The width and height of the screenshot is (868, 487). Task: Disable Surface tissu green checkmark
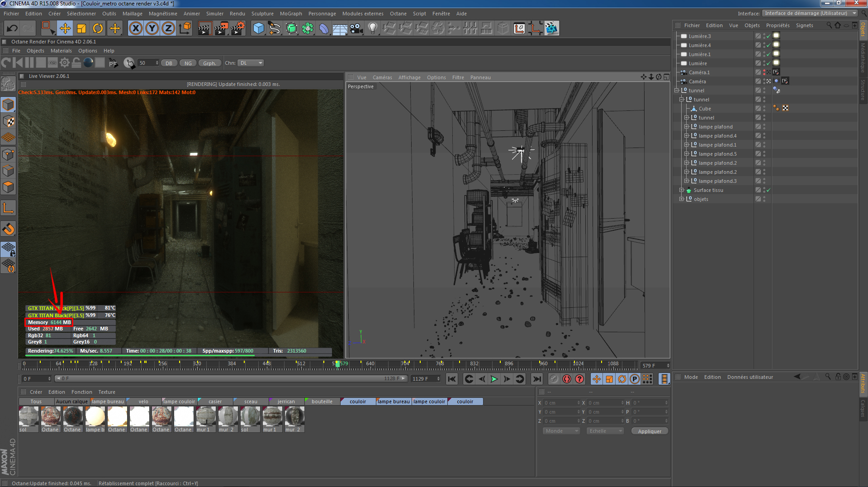click(768, 190)
